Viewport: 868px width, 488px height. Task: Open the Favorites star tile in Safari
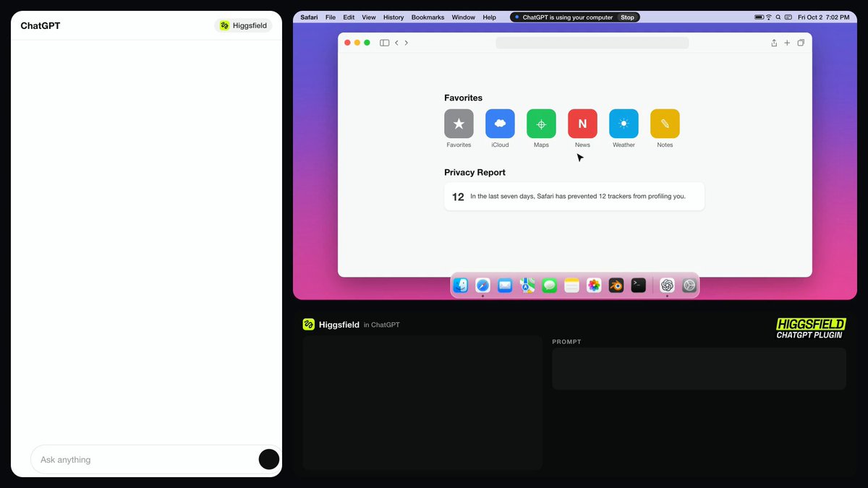click(x=459, y=124)
